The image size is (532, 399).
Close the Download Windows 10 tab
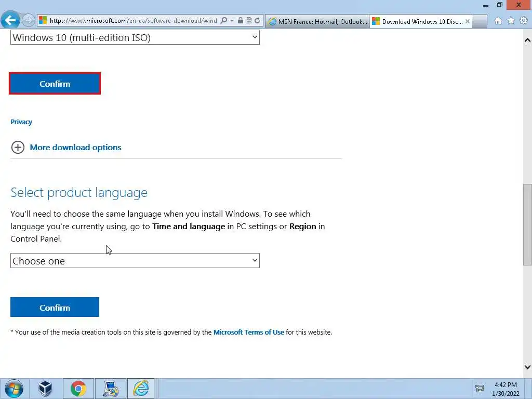pyautogui.click(x=468, y=21)
